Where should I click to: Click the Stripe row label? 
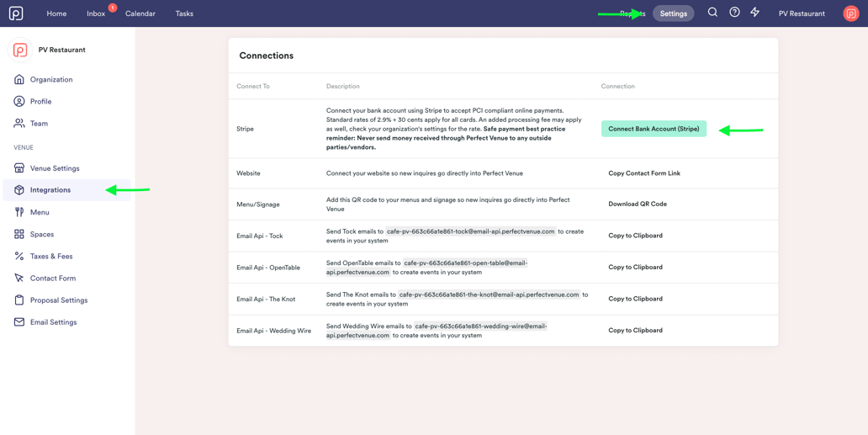(246, 129)
